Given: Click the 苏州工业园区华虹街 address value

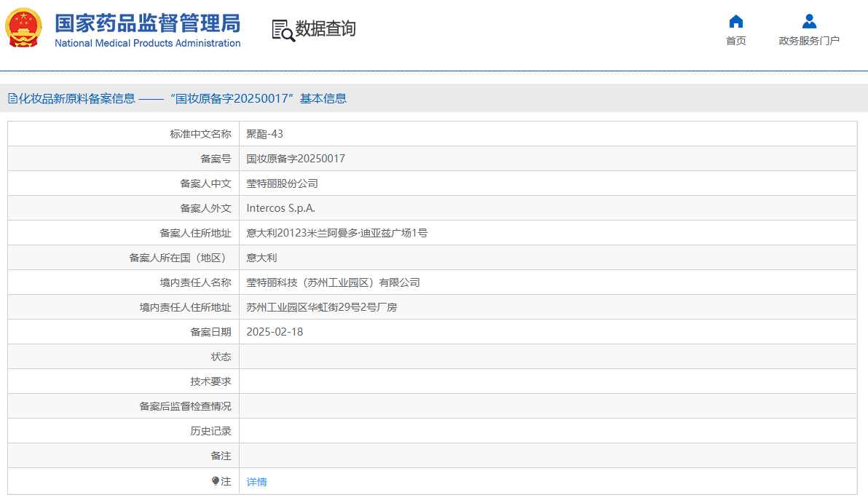Looking at the screenshot, I should (321, 307).
